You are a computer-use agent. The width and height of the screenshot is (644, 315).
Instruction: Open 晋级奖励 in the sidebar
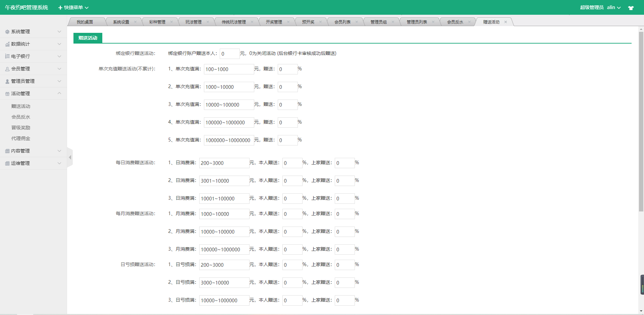pyautogui.click(x=21, y=128)
